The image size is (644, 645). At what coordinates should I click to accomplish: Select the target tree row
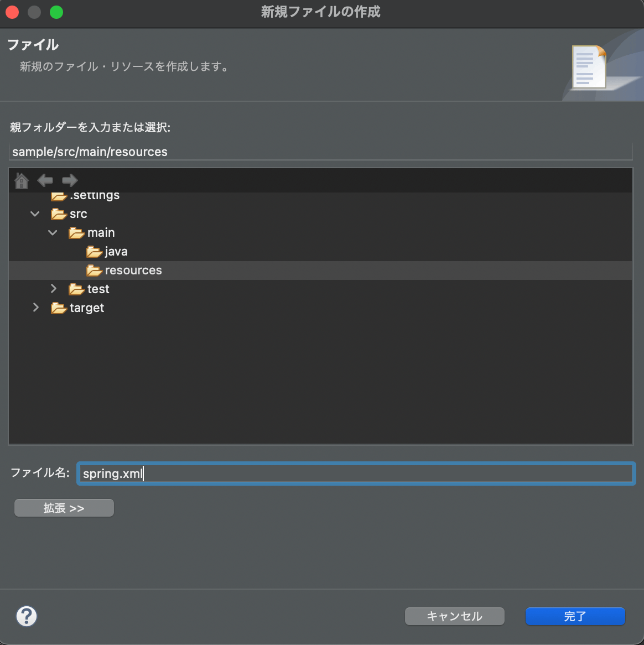(x=320, y=308)
